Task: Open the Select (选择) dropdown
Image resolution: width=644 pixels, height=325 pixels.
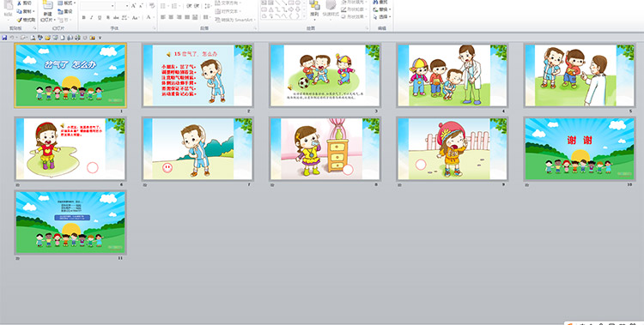Action: point(381,17)
